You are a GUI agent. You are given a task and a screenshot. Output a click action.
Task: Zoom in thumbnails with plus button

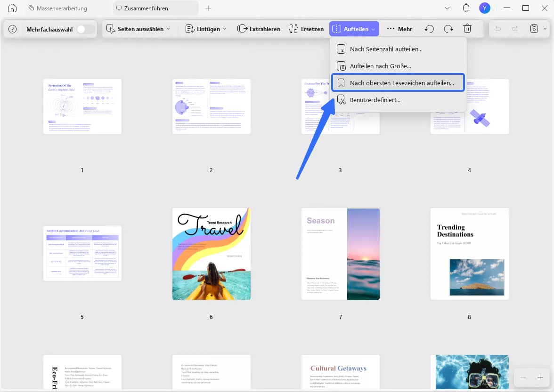540,377
